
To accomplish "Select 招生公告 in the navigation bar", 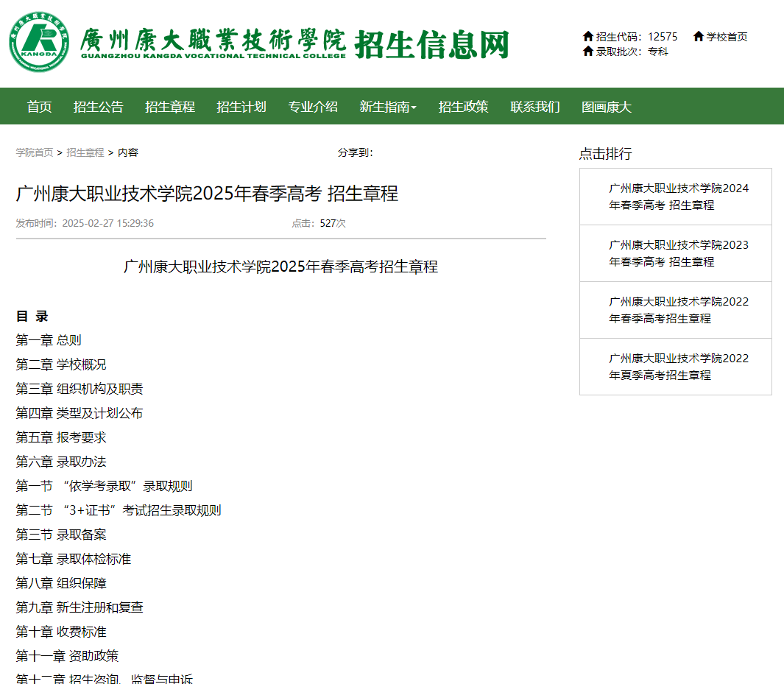I will pyautogui.click(x=98, y=106).
